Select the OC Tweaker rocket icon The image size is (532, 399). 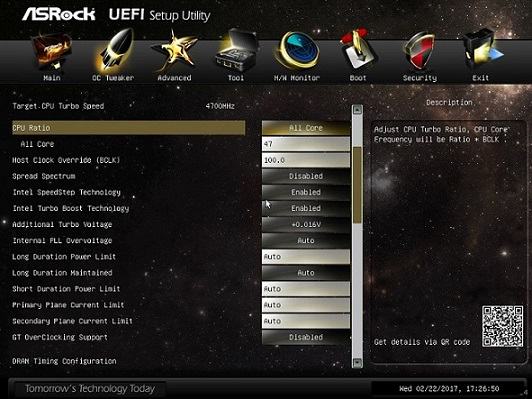point(114,50)
